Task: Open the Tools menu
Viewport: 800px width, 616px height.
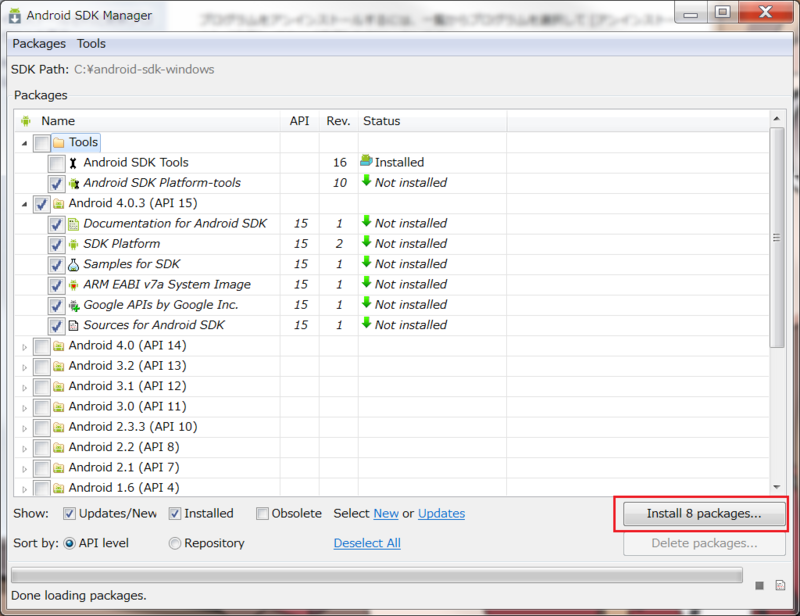Action: (91, 44)
